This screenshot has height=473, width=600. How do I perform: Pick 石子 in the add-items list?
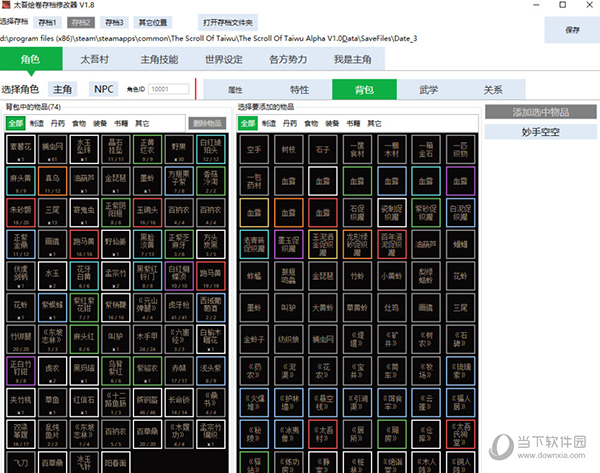323,149
